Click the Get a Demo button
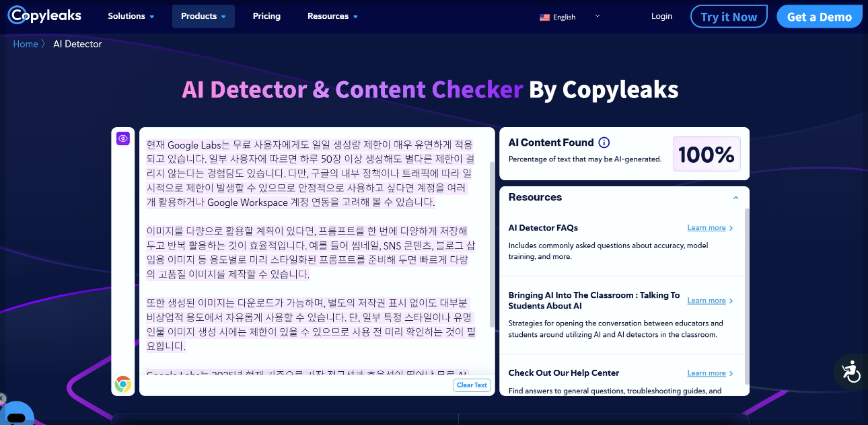The height and width of the screenshot is (425, 868). coord(820,16)
